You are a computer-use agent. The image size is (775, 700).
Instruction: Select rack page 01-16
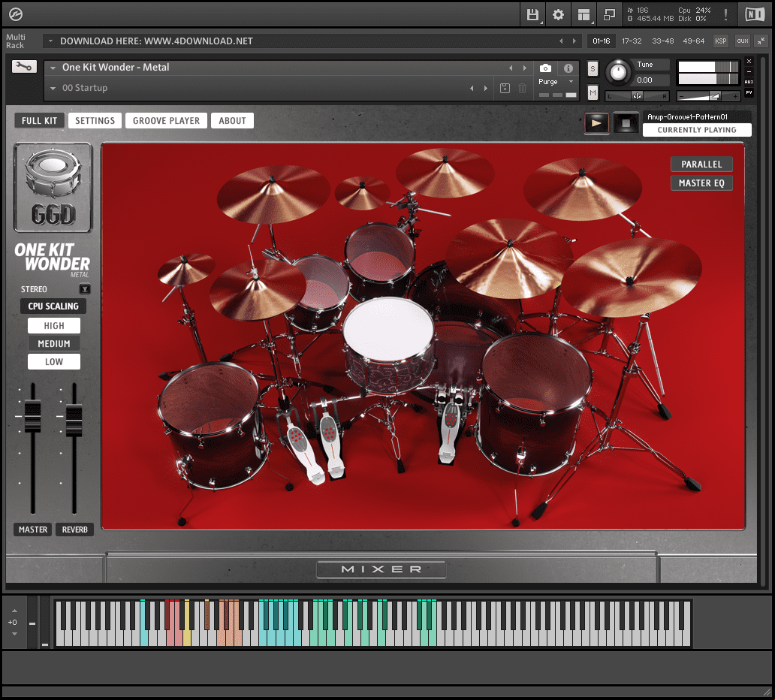pyautogui.click(x=601, y=41)
